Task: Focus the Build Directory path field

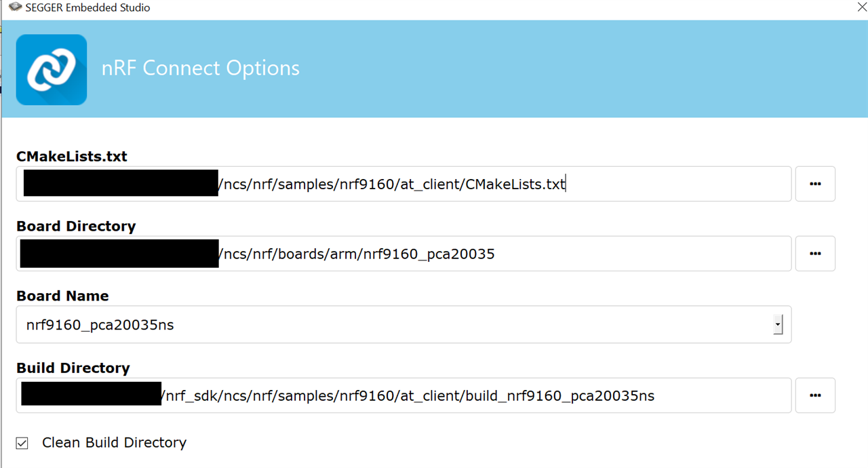Action: click(403, 395)
